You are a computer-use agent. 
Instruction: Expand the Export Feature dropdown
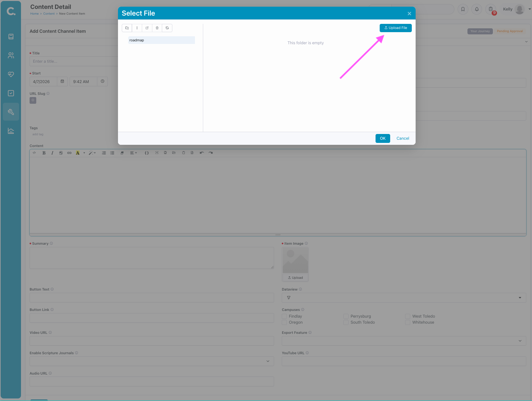404,341
